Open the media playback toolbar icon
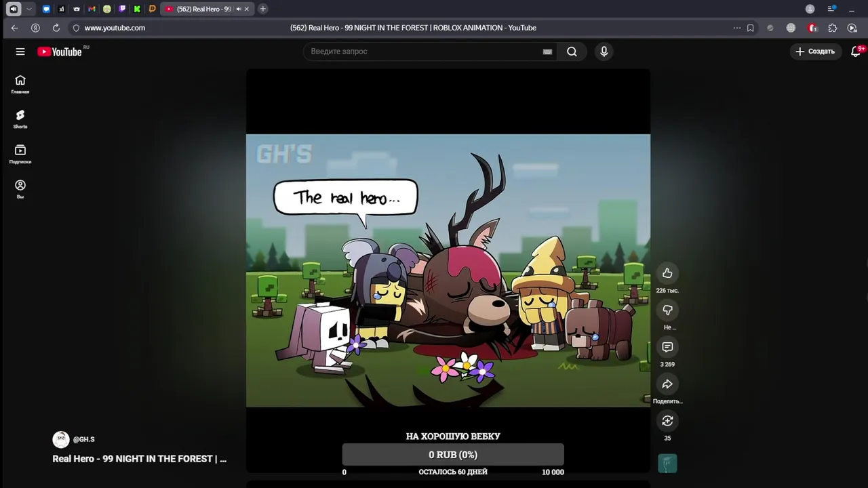The height and width of the screenshot is (488, 868). [x=852, y=28]
